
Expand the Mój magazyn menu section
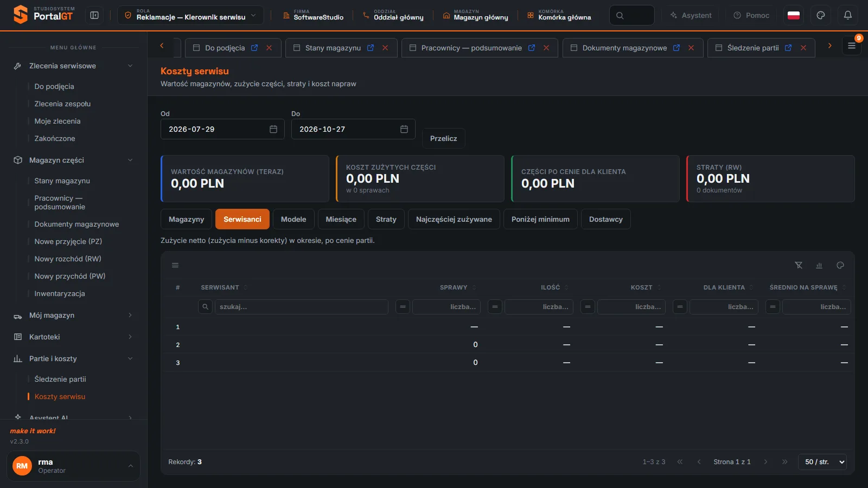tap(73, 315)
